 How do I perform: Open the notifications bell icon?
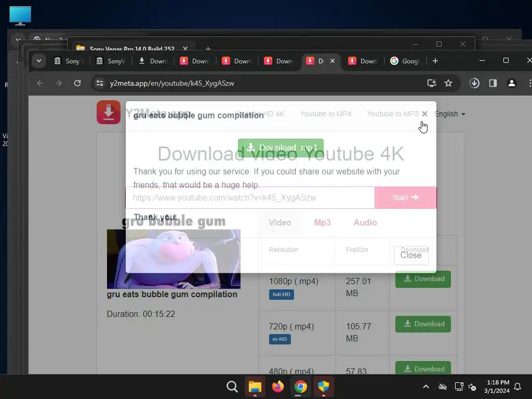pyautogui.click(x=517, y=387)
